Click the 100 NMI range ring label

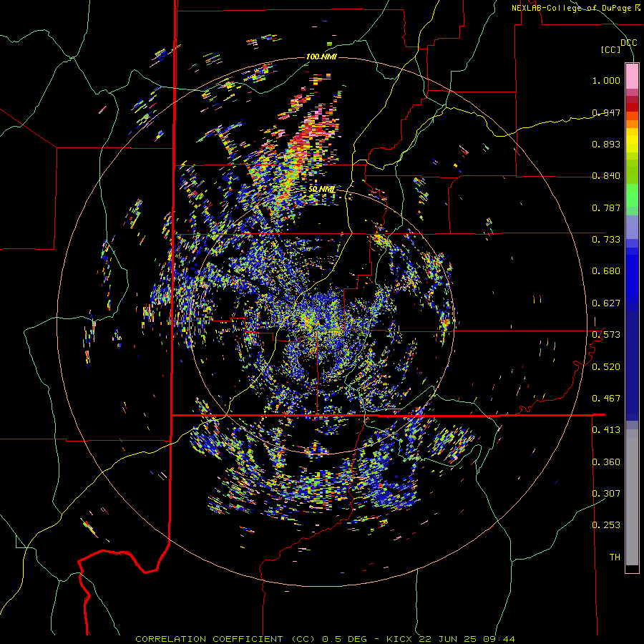pyautogui.click(x=321, y=57)
